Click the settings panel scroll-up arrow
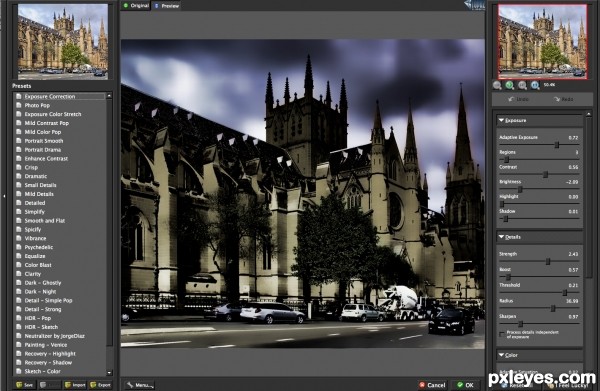Screen dimensions: 600x391 tap(589, 114)
